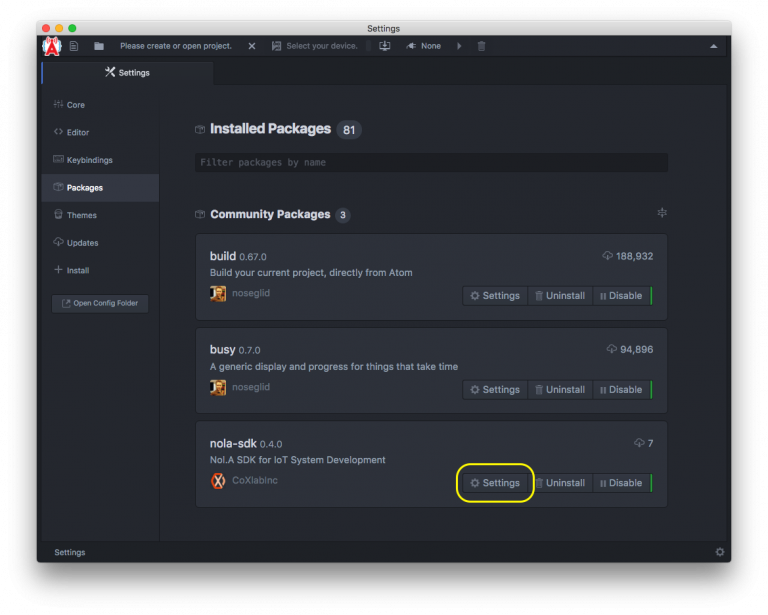Disable the nola-sdk package

tap(620, 483)
